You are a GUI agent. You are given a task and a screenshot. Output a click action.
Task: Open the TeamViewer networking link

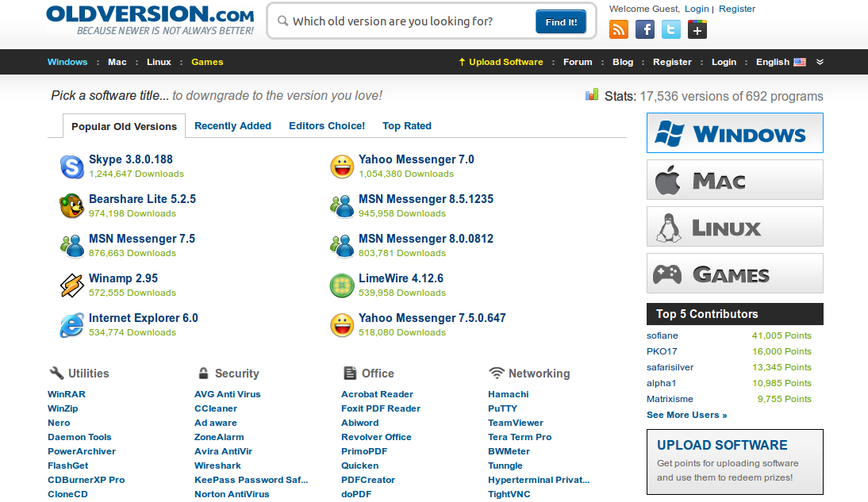click(516, 423)
